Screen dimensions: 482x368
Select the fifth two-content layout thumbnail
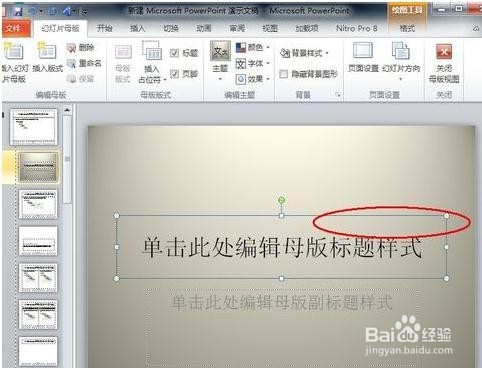click(38, 278)
